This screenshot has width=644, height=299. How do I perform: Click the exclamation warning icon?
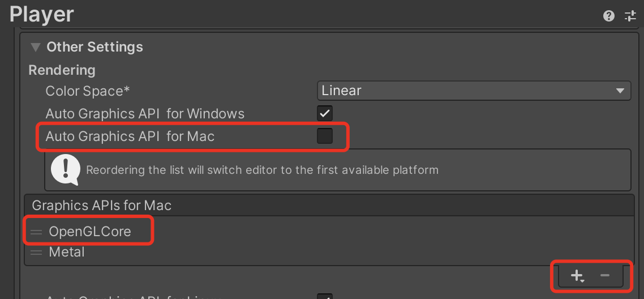(65, 170)
